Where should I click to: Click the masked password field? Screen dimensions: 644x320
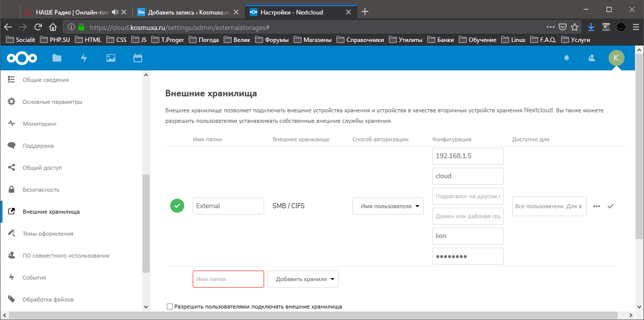pyautogui.click(x=468, y=256)
